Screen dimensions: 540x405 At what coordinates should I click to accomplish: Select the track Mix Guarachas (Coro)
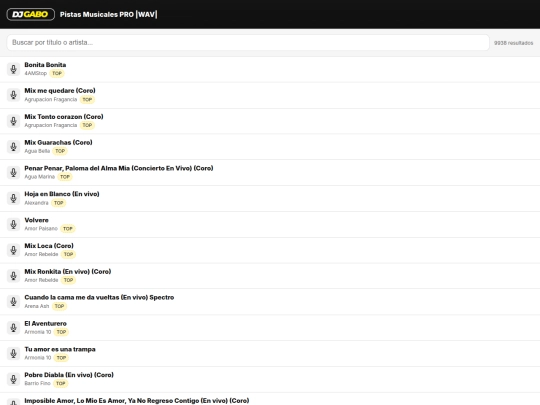(58, 142)
